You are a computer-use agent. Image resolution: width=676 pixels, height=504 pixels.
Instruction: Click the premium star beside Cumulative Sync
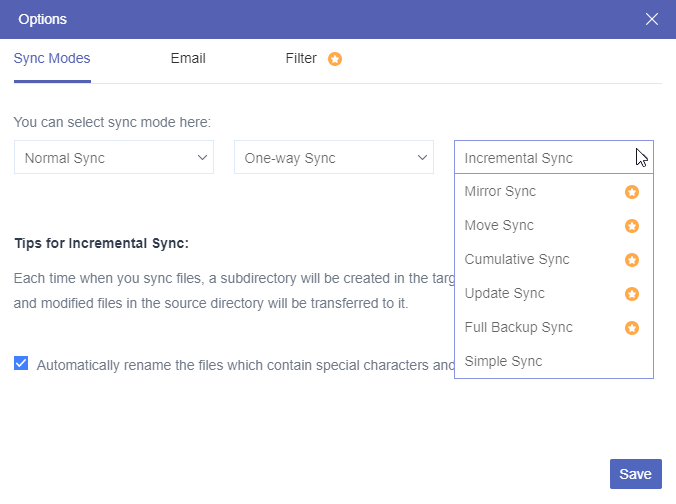point(631,260)
